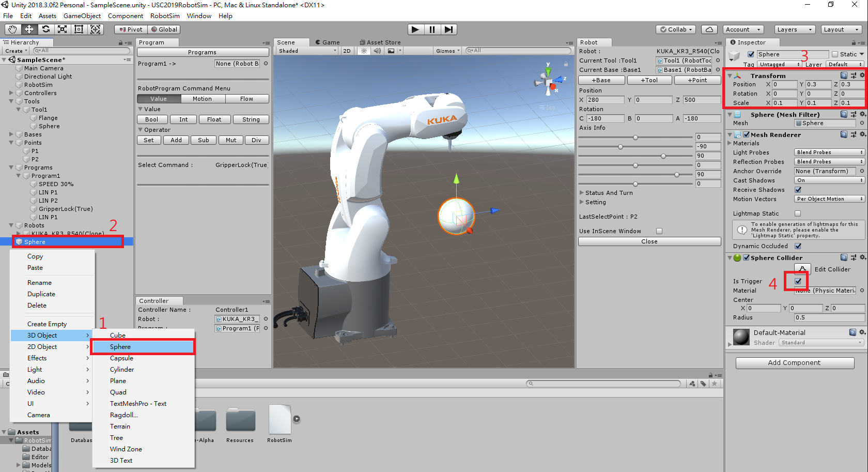The image size is (868, 472).
Task: Click the Add Component button
Action: pyautogui.click(x=795, y=363)
